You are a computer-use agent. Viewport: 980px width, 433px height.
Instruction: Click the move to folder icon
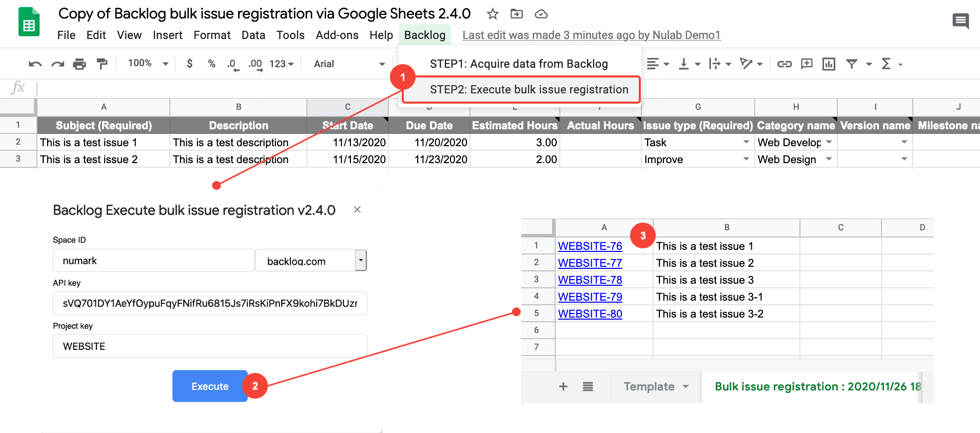pos(517,14)
